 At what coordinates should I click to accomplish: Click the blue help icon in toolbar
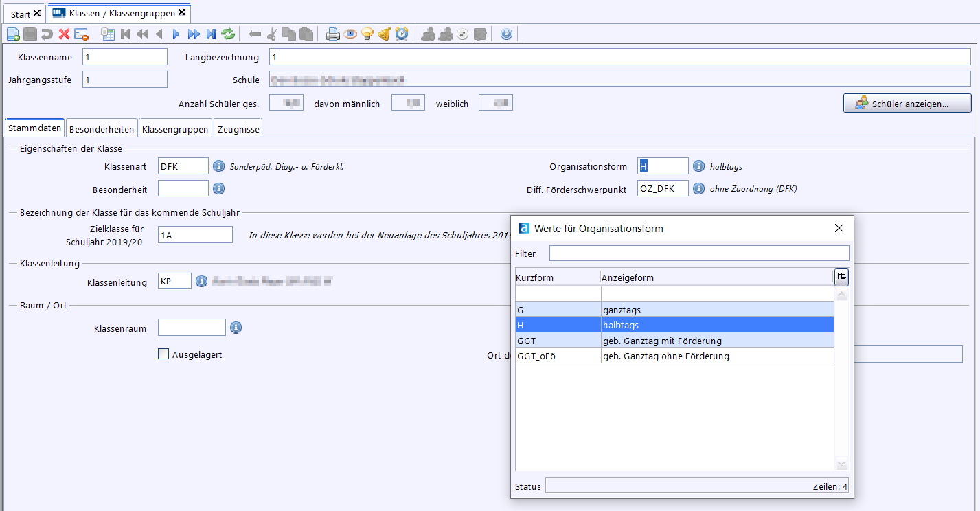pyautogui.click(x=506, y=34)
